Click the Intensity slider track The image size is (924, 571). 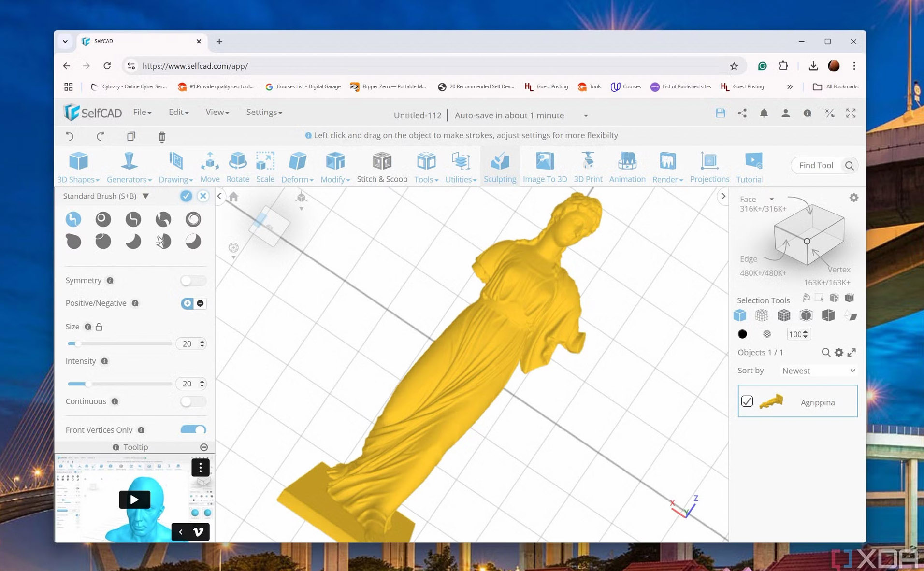[x=119, y=384]
